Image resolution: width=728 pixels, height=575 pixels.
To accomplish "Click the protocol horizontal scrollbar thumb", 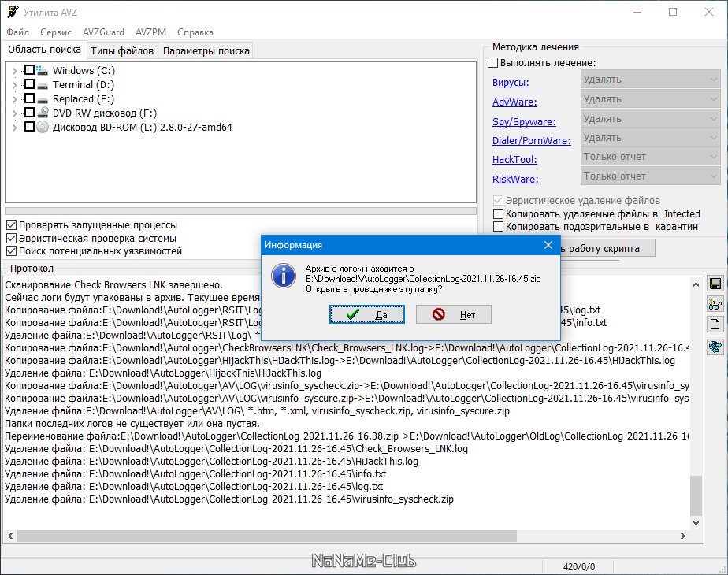I will pyautogui.click(x=266, y=536).
